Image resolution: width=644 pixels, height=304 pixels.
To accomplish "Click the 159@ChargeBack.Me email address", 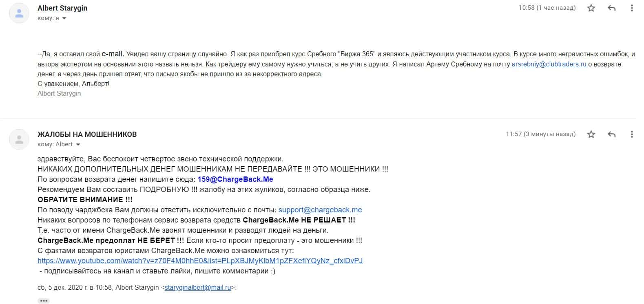I will [x=235, y=179].
